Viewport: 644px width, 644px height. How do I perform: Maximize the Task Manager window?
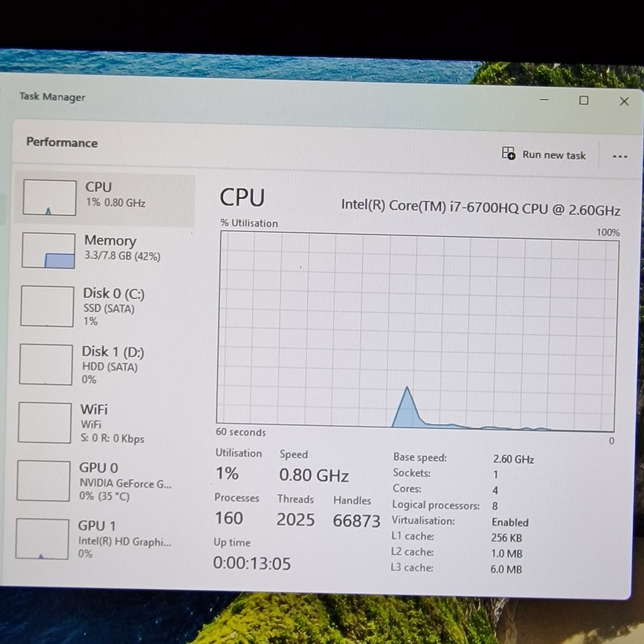[x=584, y=100]
